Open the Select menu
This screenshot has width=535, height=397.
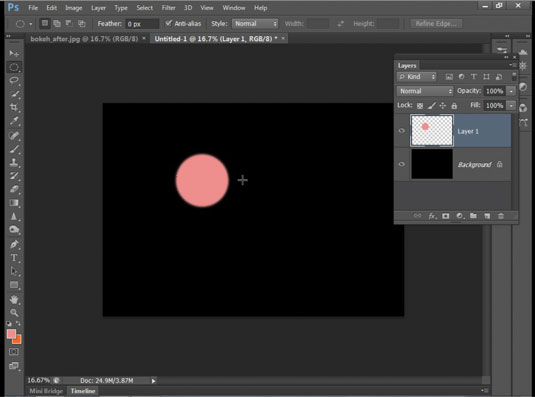point(145,8)
